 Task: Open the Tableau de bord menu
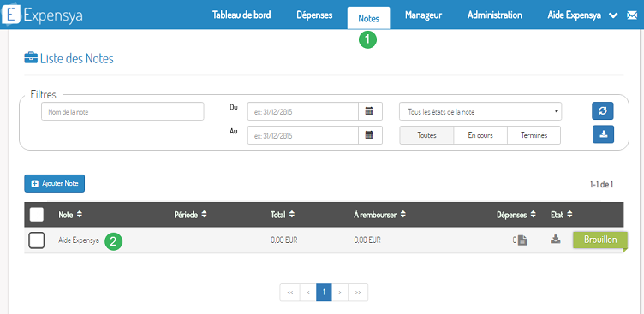pyautogui.click(x=241, y=15)
